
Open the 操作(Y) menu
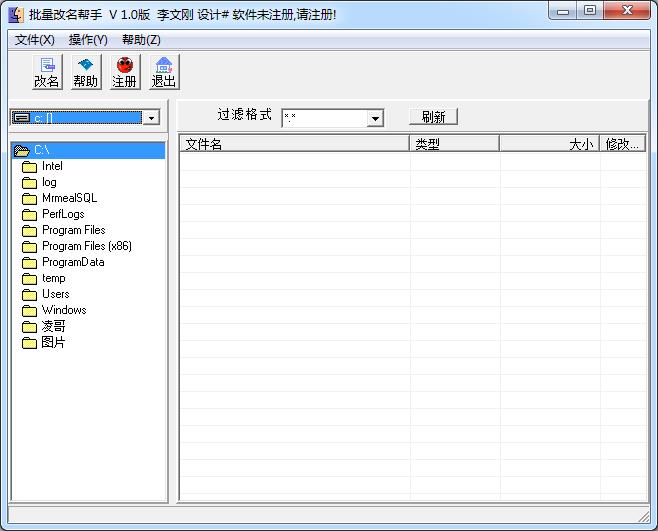point(88,40)
